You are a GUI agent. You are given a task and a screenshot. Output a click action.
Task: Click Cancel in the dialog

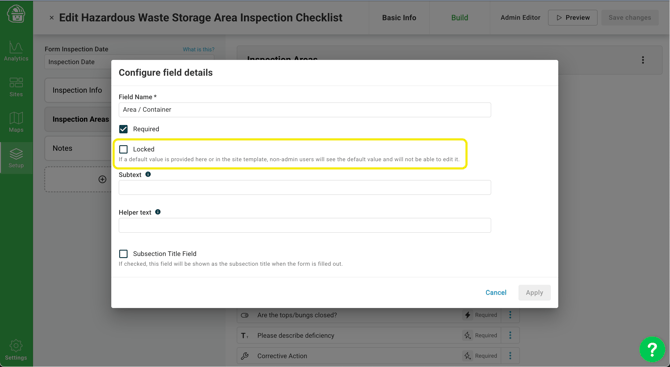(496, 293)
